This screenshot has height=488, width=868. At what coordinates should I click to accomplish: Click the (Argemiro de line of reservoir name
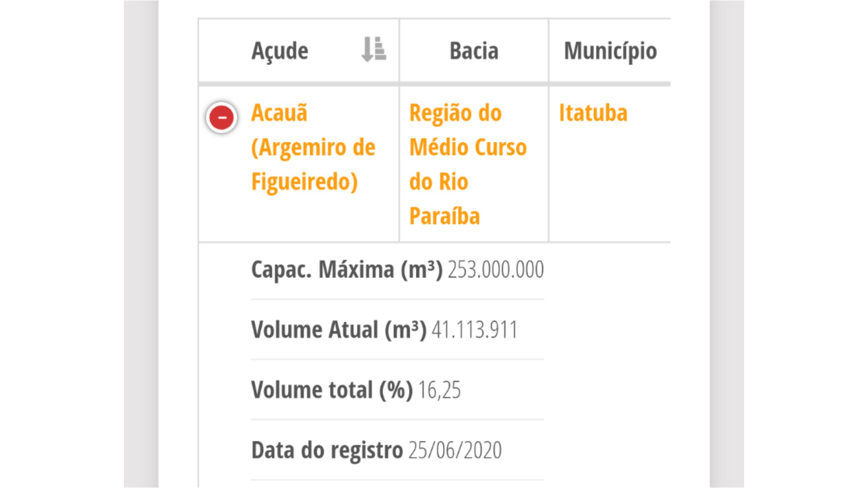(313, 147)
